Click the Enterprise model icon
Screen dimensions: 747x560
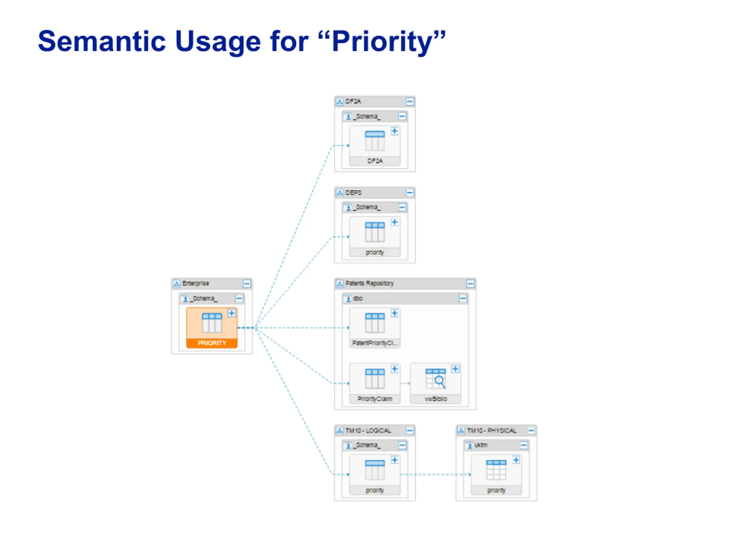[x=177, y=283]
